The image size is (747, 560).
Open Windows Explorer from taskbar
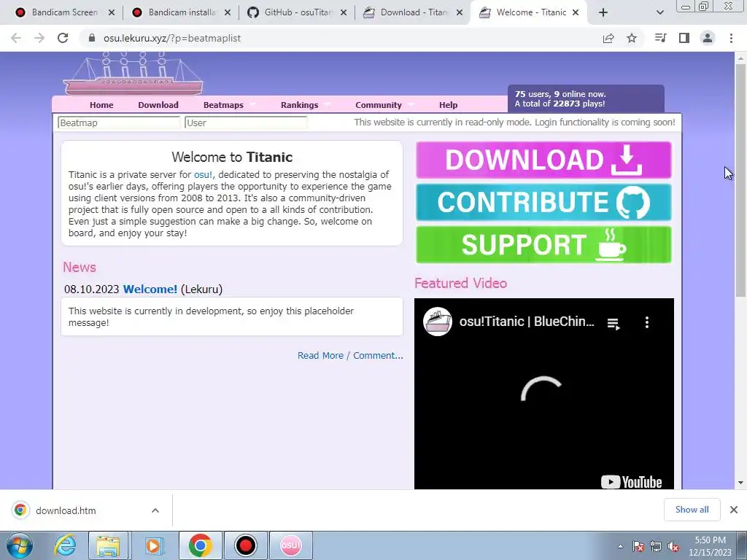[x=108, y=545]
